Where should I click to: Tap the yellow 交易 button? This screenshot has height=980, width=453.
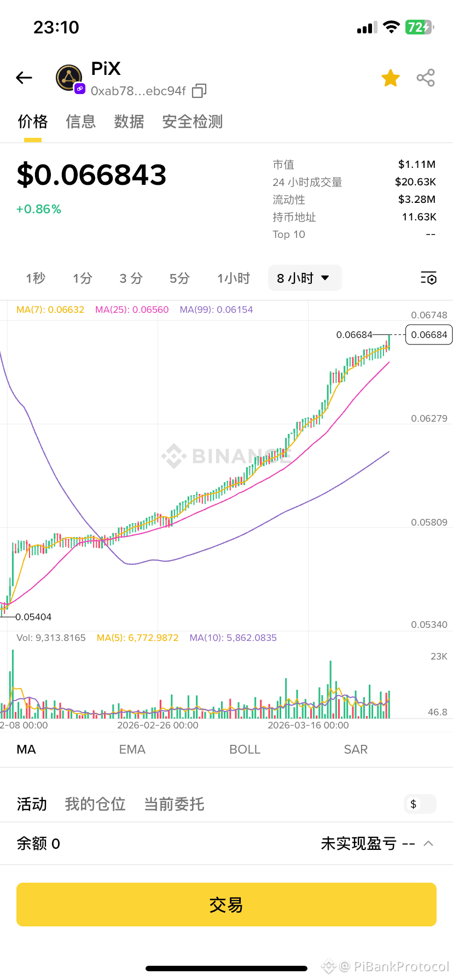[x=226, y=905]
